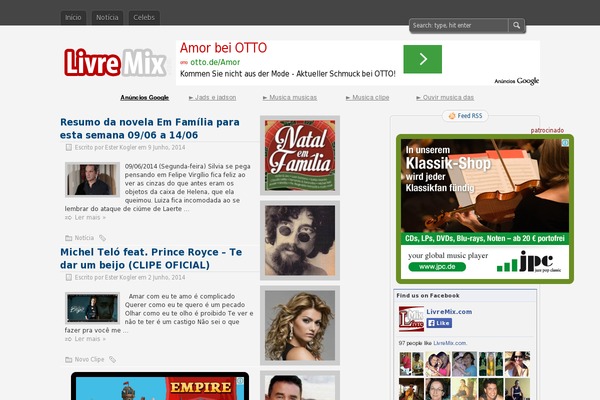Click the LivreMix Facebook page avatar
The width and height of the screenshot is (600, 400).
click(411, 318)
